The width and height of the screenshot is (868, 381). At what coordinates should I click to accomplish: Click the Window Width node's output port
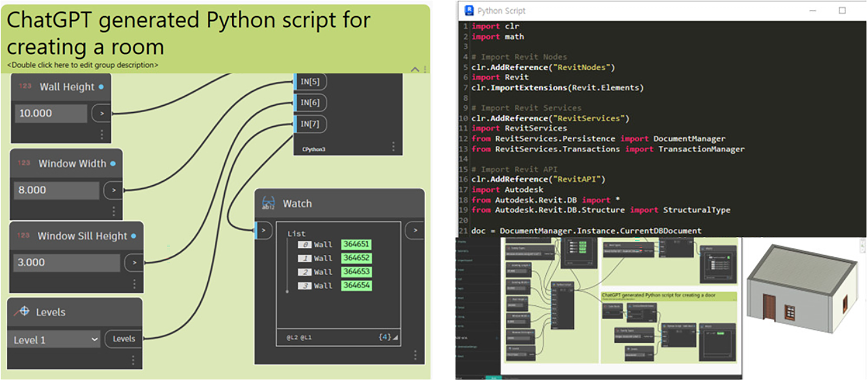pyautogui.click(x=113, y=190)
